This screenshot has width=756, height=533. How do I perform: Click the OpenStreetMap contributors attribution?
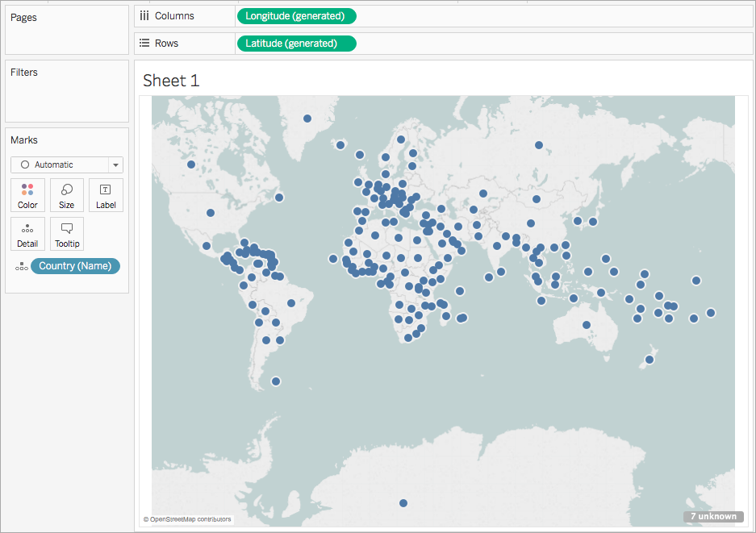pyautogui.click(x=187, y=519)
